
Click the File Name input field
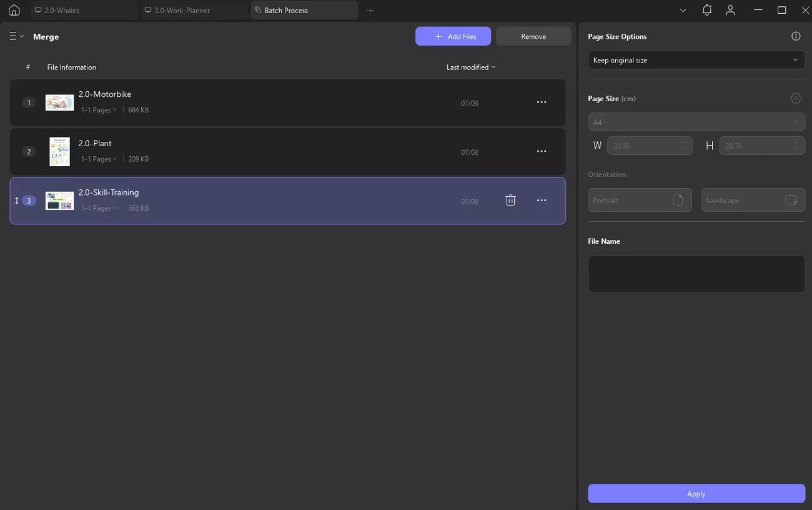pos(696,273)
